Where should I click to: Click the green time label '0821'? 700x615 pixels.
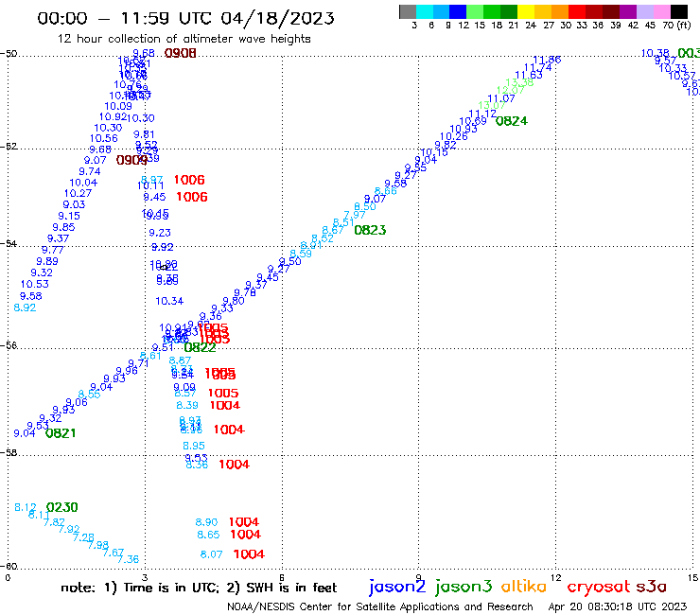click(x=61, y=433)
